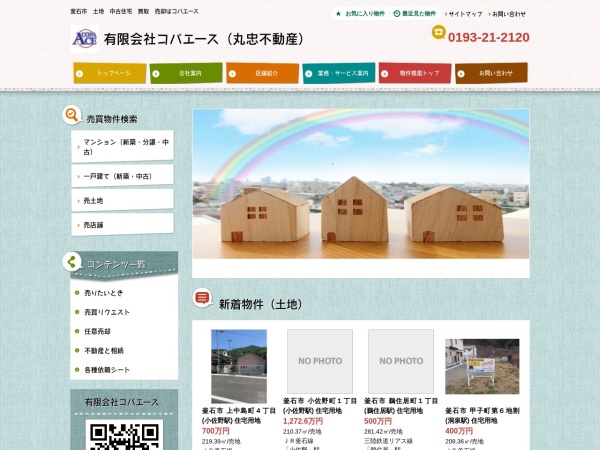Click arrow icon on 業務・サービス案内 button
Viewport: 600px width, 450px height.
pos(308,74)
